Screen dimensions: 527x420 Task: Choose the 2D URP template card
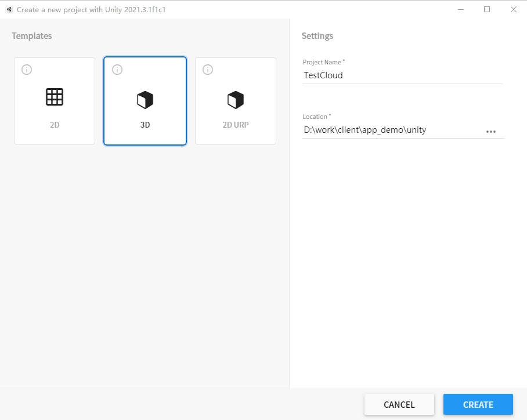tap(236, 101)
